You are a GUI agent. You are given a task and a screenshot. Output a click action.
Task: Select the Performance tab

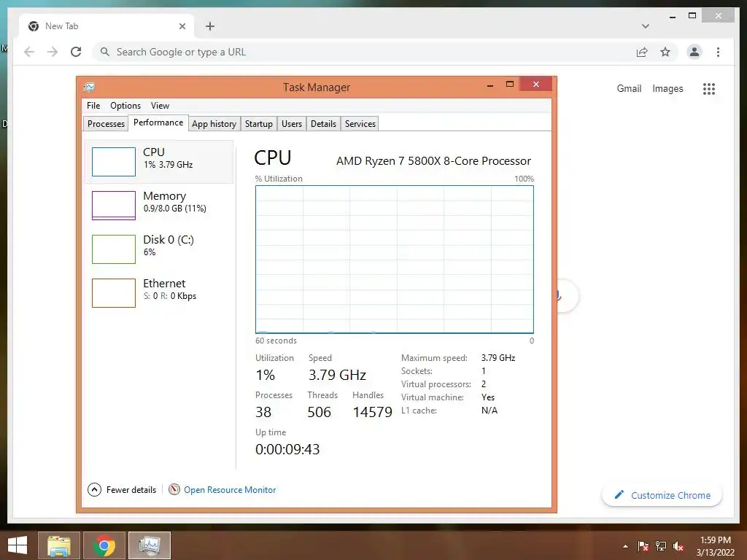tap(158, 122)
